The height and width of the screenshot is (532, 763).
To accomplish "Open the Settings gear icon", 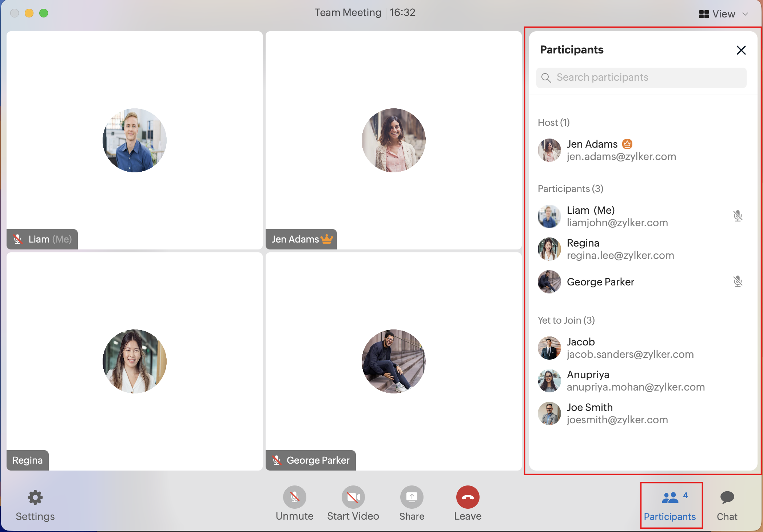I will click(x=35, y=497).
